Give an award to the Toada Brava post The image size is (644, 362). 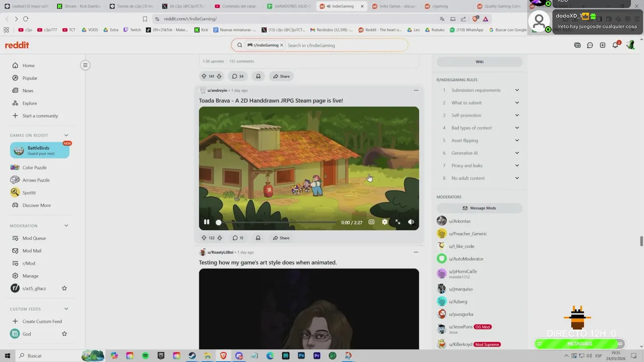(x=258, y=238)
